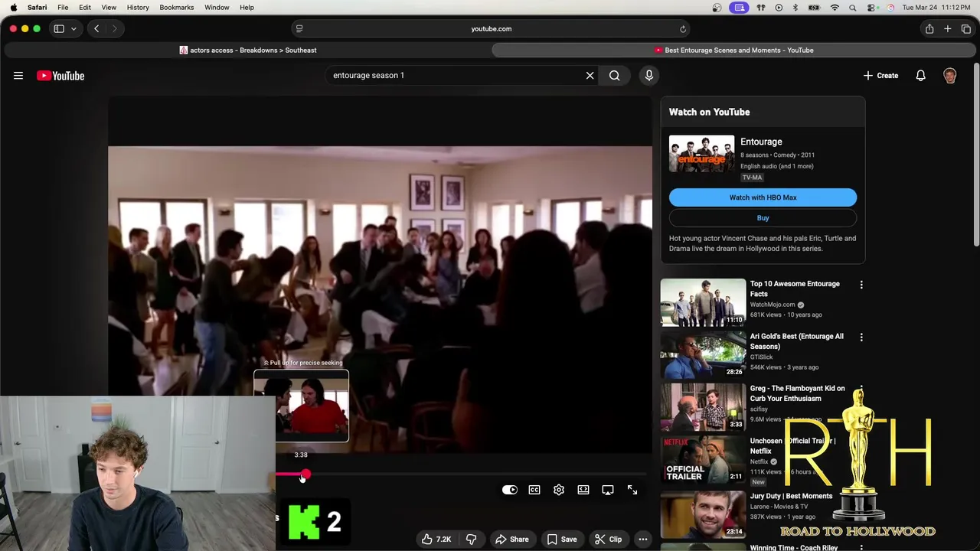Toggle the Safari sidebar
The width and height of the screenshot is (980, 551).
pyautogui.click(x=59, y=29)
